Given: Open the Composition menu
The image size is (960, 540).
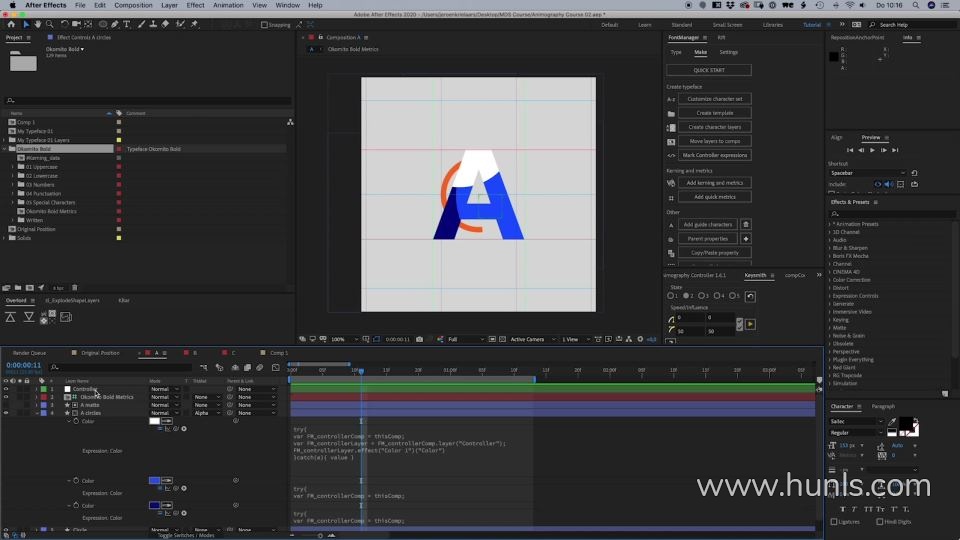Looking at the screenshot, I should click(x=133, y=5).
